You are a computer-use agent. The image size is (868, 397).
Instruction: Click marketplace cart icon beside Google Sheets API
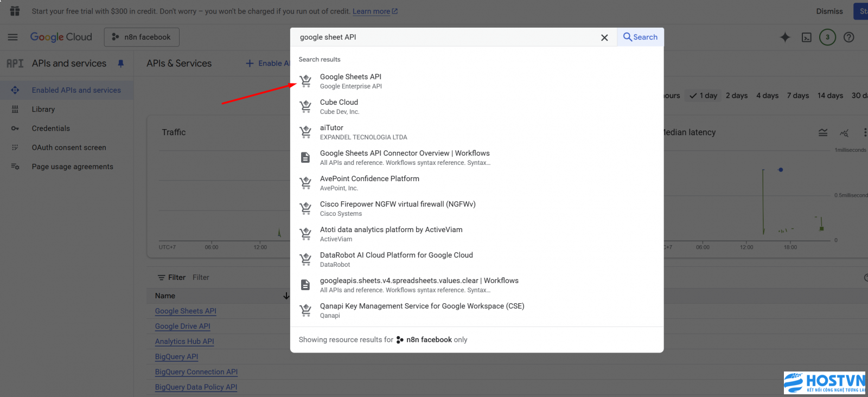(306, 81)
